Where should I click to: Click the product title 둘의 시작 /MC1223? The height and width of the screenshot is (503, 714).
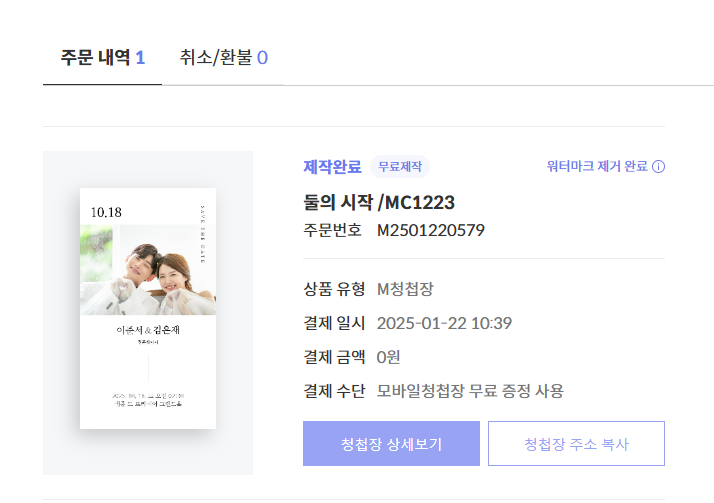click(379, 203)
